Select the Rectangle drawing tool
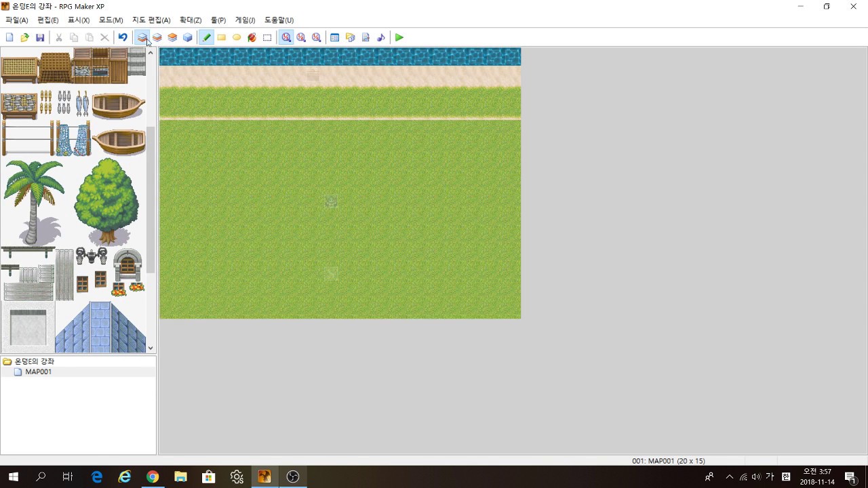 coord(222,37)
